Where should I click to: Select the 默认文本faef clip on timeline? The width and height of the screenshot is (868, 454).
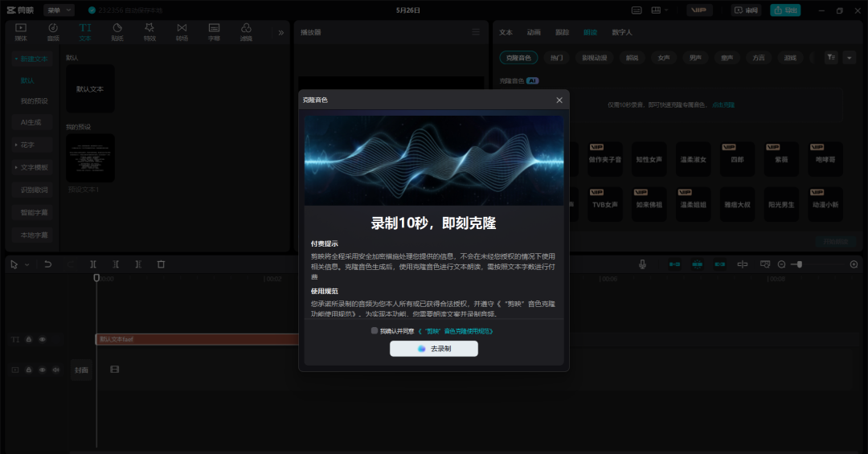(198, 339)
